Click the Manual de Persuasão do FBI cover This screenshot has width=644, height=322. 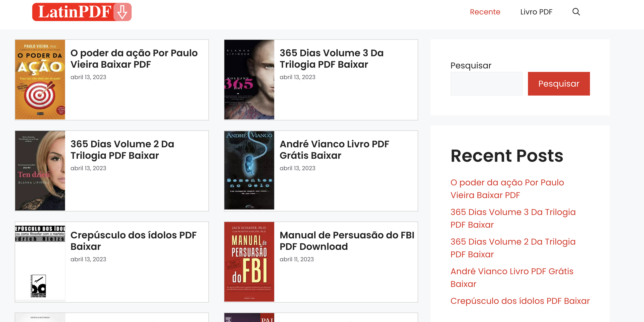[249, 262]
